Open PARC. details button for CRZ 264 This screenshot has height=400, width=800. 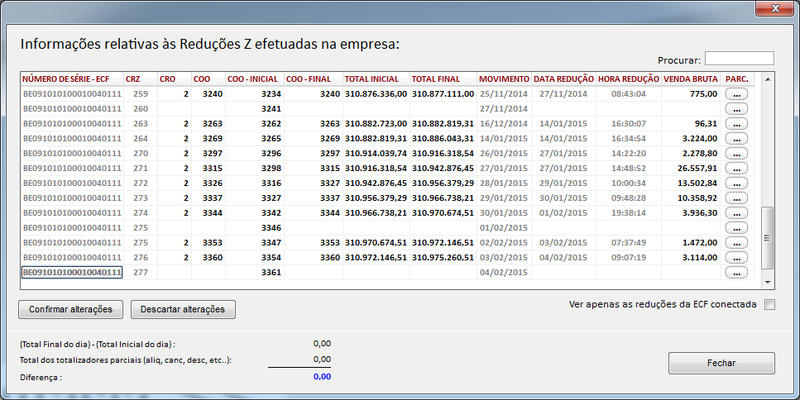coord(736,138)
